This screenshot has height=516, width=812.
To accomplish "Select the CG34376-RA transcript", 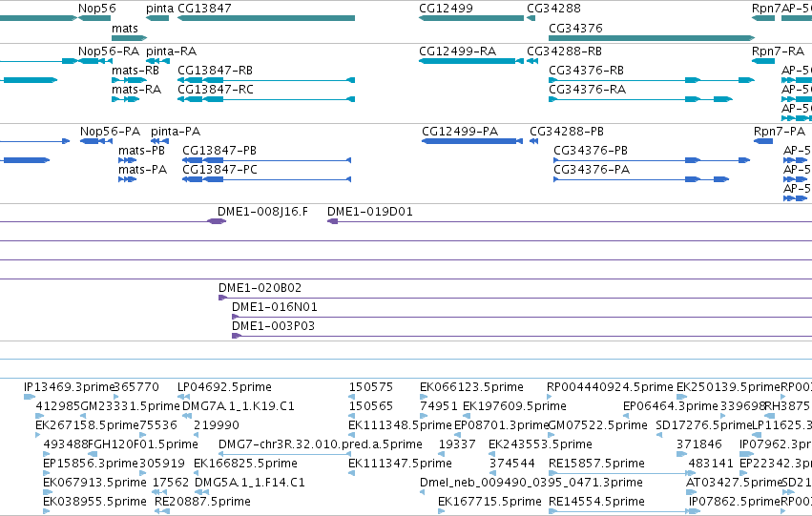I will [640, 99].
